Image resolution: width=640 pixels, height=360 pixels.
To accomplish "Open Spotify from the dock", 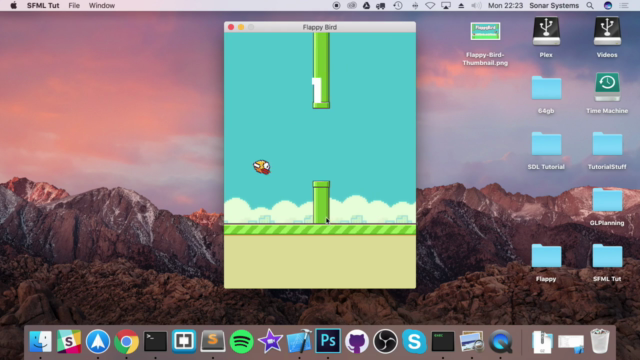I will click(x=241, y=341).
